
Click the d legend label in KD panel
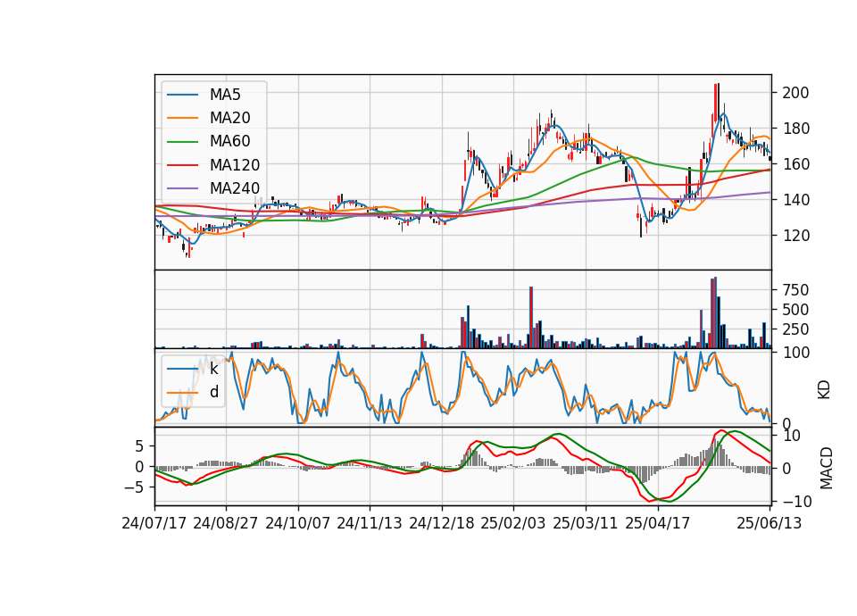pos(214,392)
